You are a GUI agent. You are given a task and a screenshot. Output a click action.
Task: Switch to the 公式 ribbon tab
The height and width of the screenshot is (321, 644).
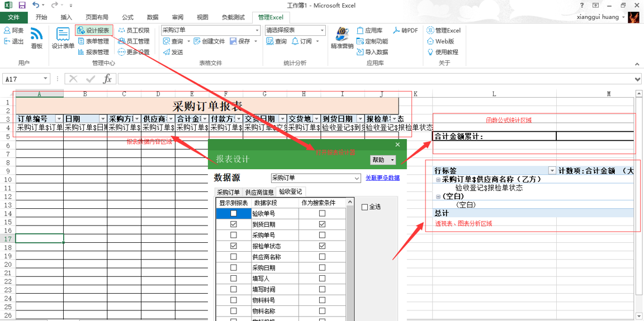click(127, 17)
